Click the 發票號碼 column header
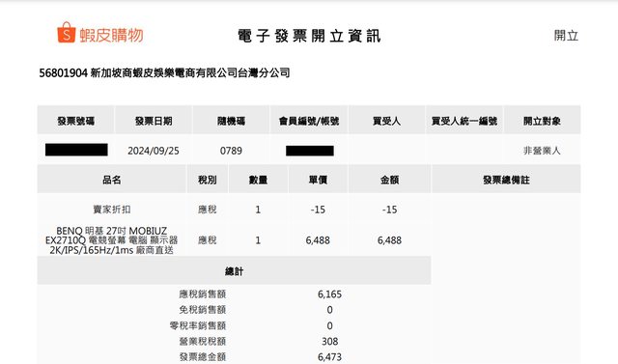 pos(75,121)
